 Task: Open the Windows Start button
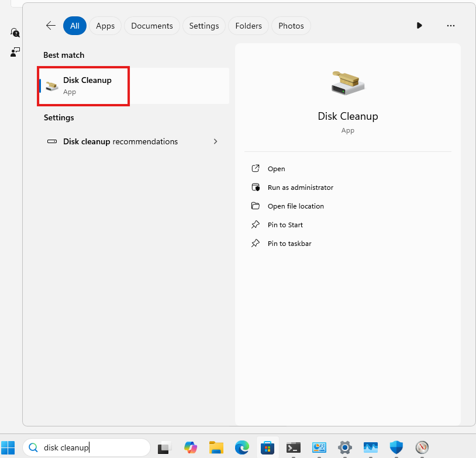pos(8,447)
